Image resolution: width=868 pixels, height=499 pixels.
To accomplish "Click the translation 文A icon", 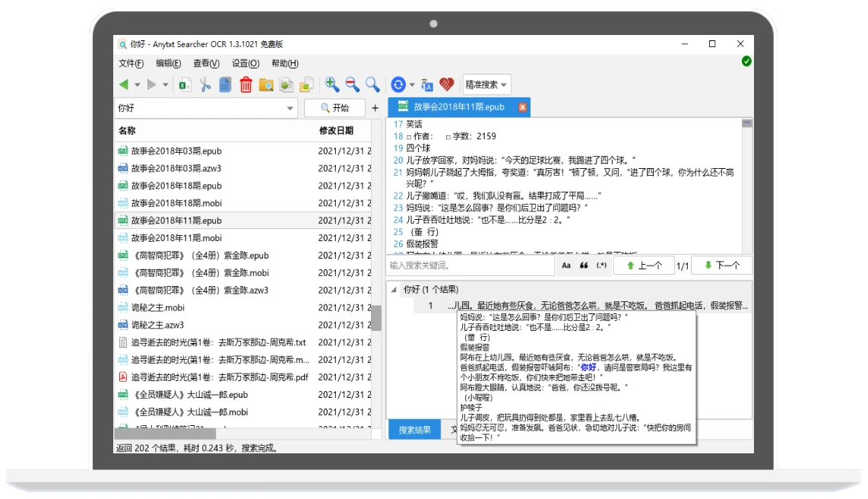I will pyautogui.click(x=426, y=84).
